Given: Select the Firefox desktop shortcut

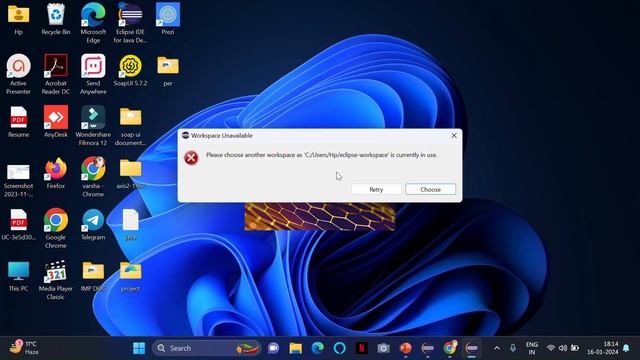Looking at the screenshot, I should click(56, 173).
